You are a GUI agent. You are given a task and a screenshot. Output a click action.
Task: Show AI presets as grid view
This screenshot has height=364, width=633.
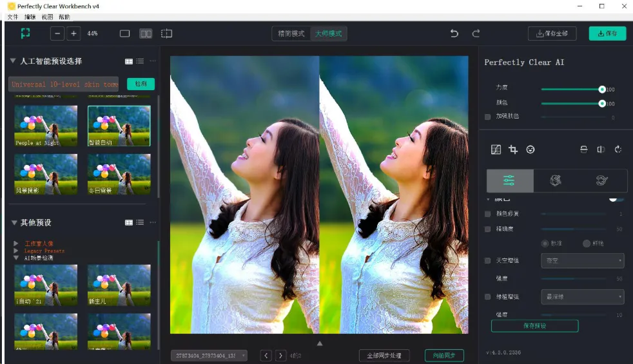tap(129, 61)
